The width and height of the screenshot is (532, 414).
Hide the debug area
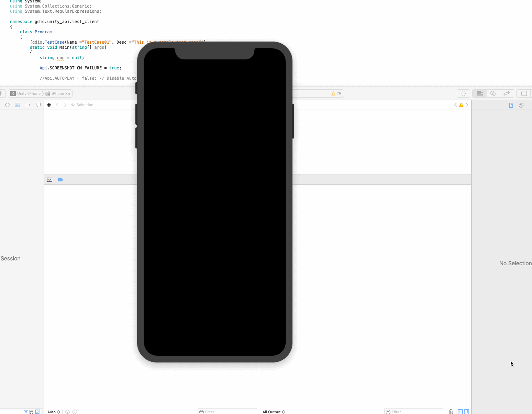(x=50, y=180)
